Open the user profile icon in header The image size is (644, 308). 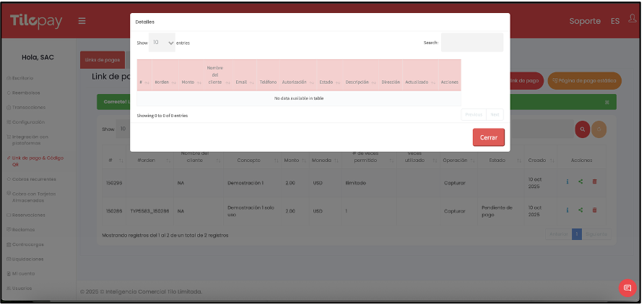pos(632,20)
